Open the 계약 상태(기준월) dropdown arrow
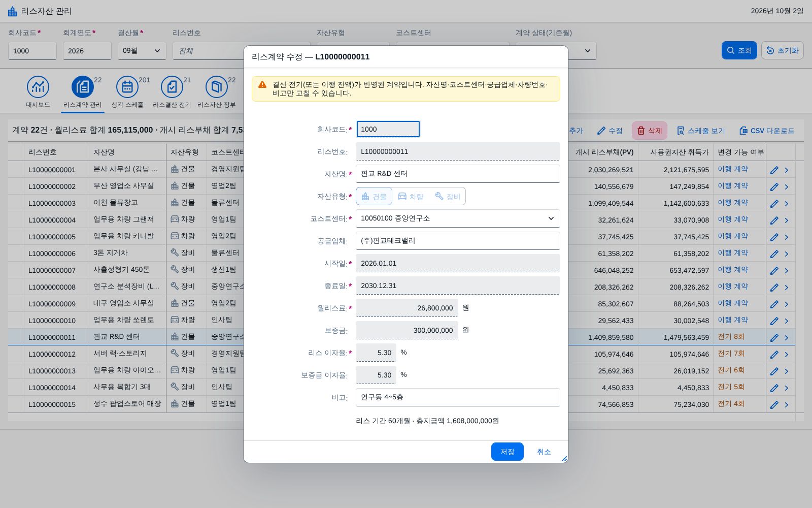 point(587,51)
